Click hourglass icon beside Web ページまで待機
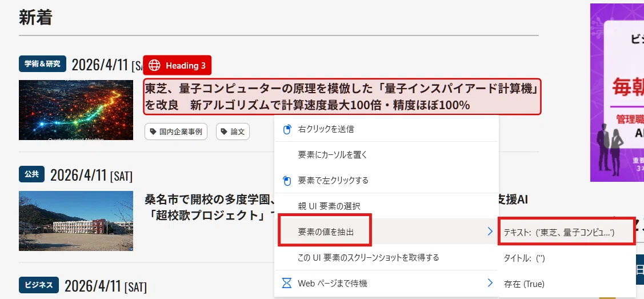 [287, 283]
